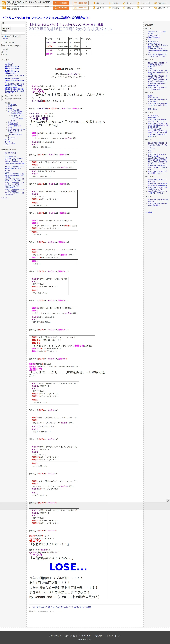
Task: Open 乙姫マヨリ in update history
Action: tap(151, 149)
